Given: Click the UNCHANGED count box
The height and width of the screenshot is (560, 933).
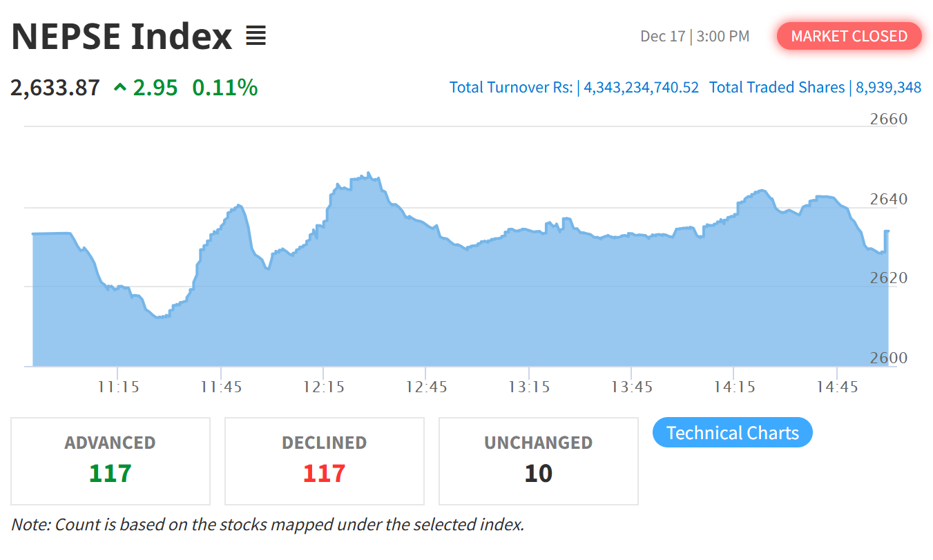Looking at the screenshot, I should (538, 461).
